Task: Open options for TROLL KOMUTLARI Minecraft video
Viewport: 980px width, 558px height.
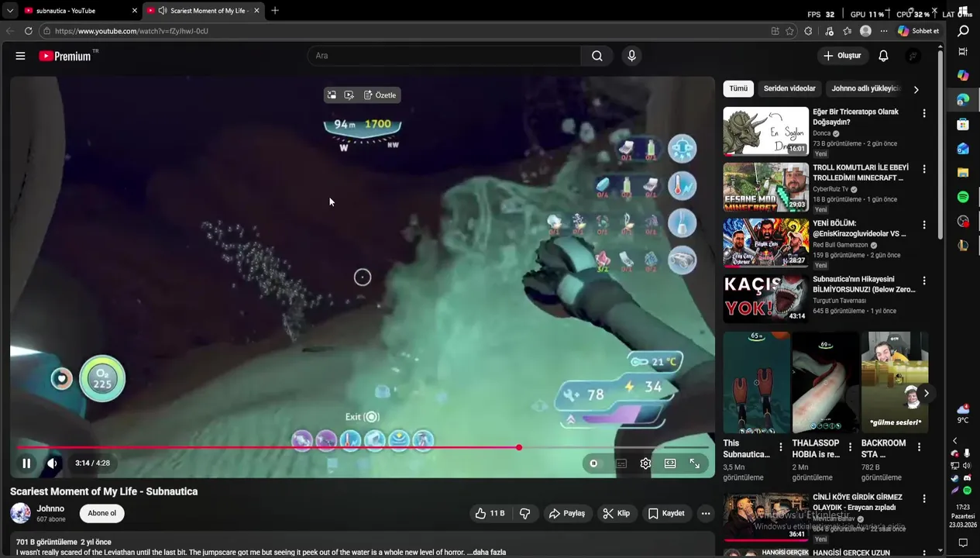Action: pyautogui.click(x=923, y=169)
